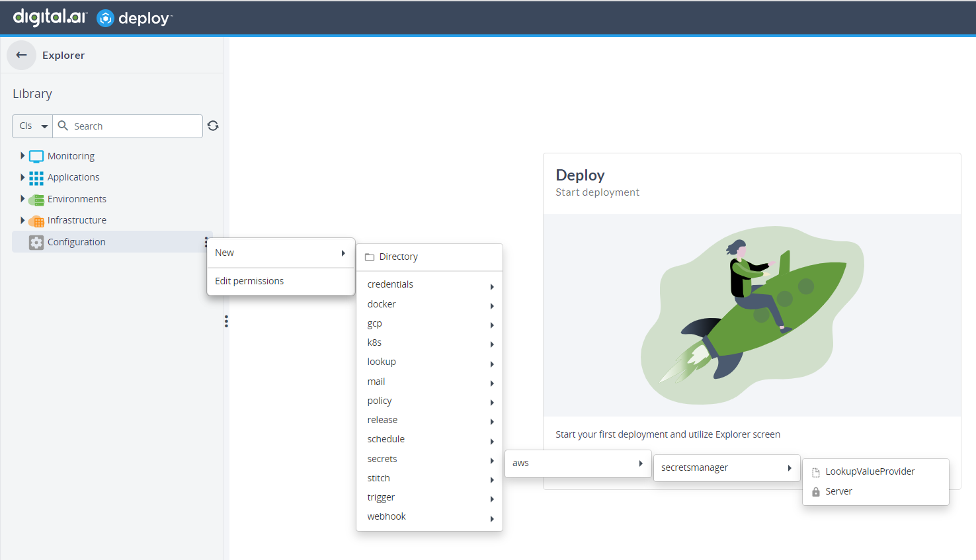This screenshot has width=976, height=560.
Task: Expand the Monitoring tree node
Action: point(22,156)
